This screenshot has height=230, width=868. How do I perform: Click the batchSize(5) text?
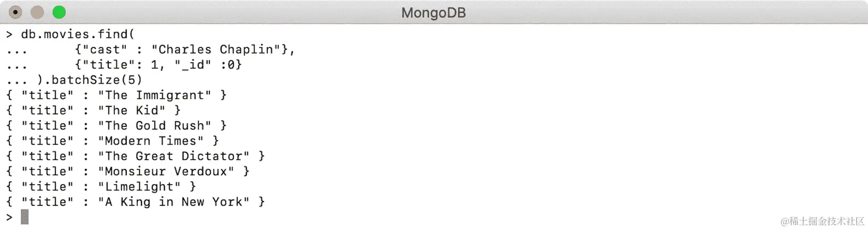pos(97,80)
